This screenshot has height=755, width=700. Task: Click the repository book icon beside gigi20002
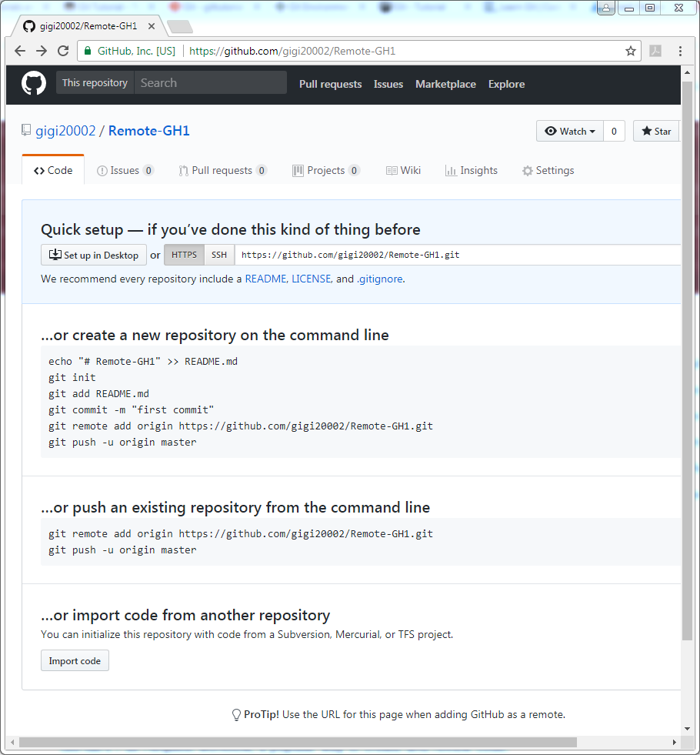26,130
